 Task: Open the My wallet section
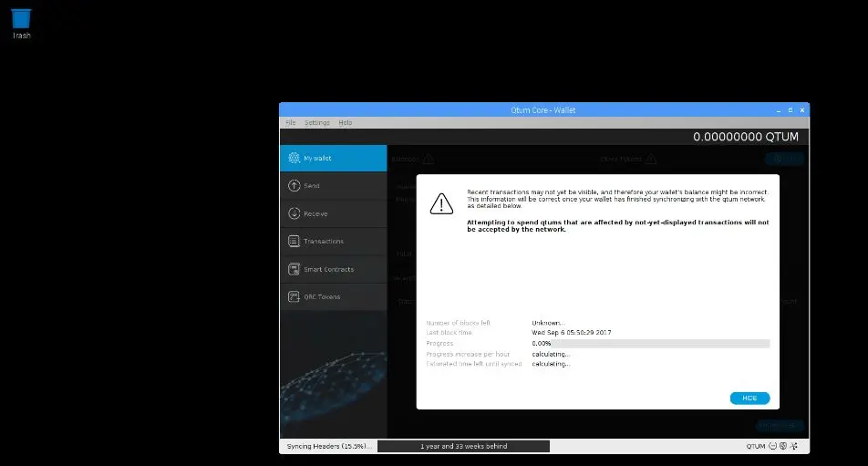pyautogui.click(x=334, y=159)
